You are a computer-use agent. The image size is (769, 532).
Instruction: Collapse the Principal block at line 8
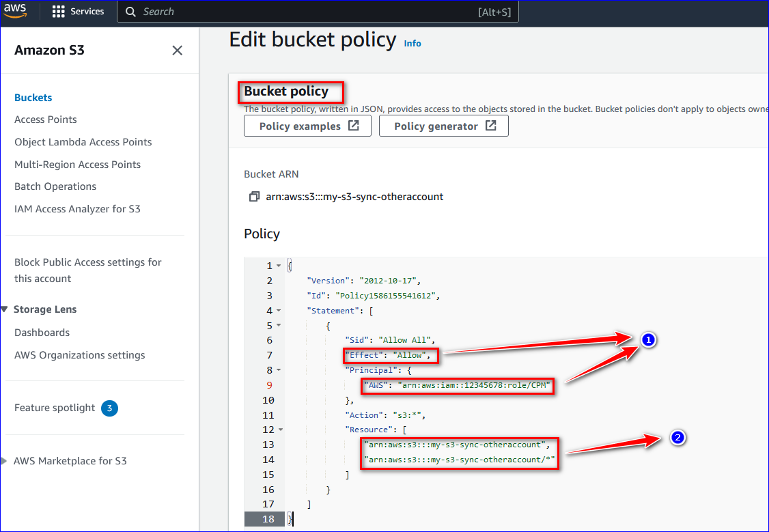(279, 370)
